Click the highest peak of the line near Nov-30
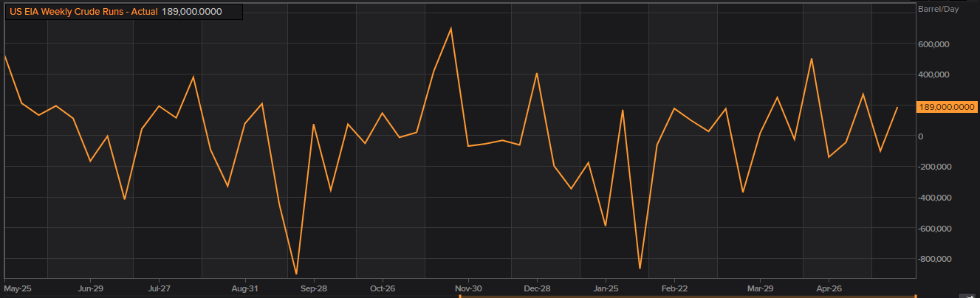 pyautogui.click(x=450, y=28)
